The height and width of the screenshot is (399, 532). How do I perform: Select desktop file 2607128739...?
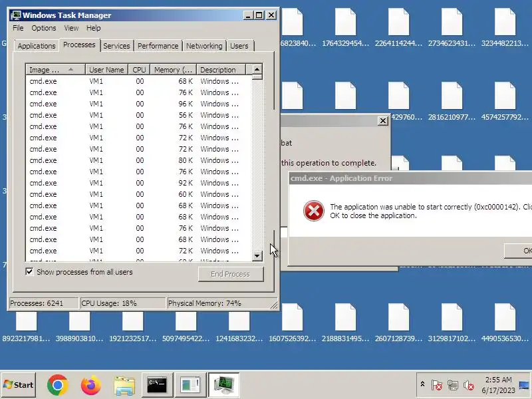(x=398, y=323)
